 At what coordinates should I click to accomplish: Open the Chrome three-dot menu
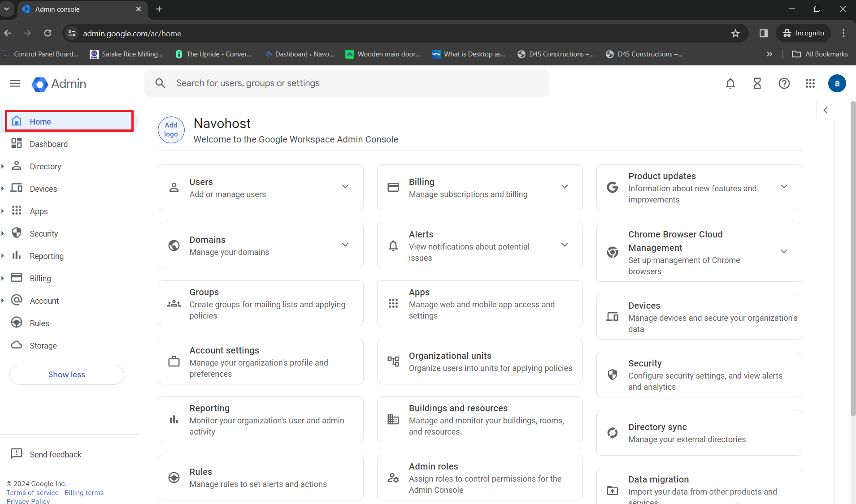[x=843, y=33]
